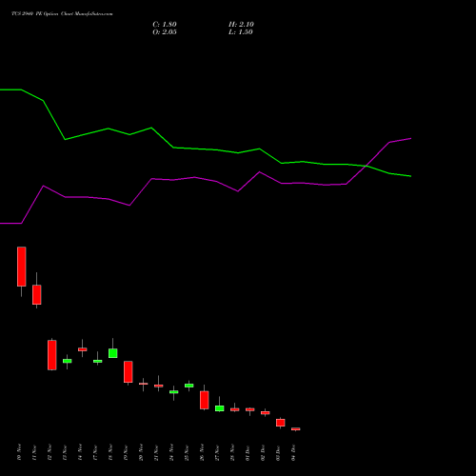
Task: Select the 01 Dec date label
Action: pos(248,452)
